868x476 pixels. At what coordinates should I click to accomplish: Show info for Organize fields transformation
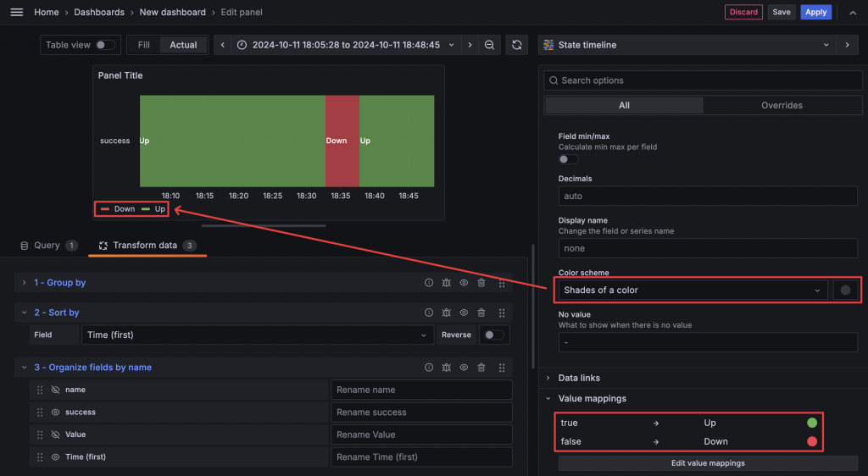429,367
